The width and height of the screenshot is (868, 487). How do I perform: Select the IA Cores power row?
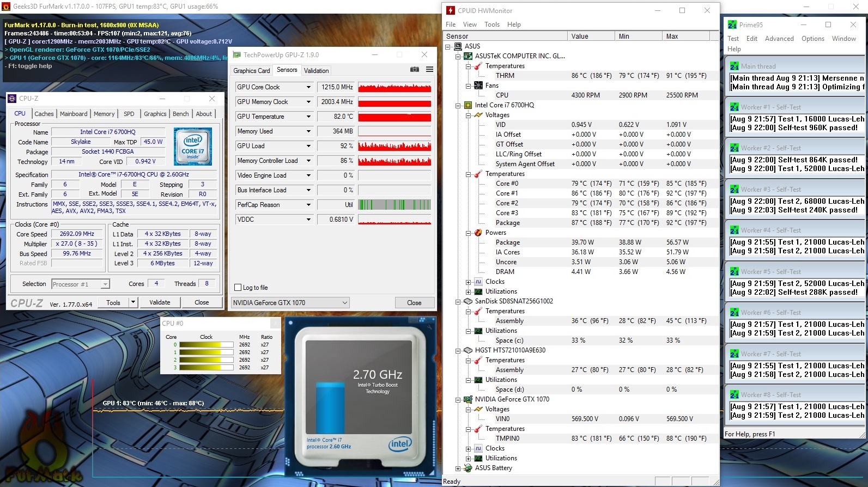point(580,252)
